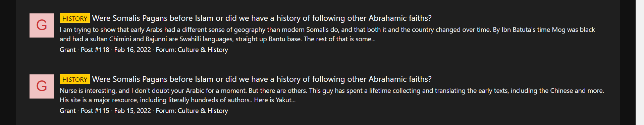Click the snippet line starting 'His site is a major resource'
This screenshot has width=644, height=125.
[x=178, y=100]
